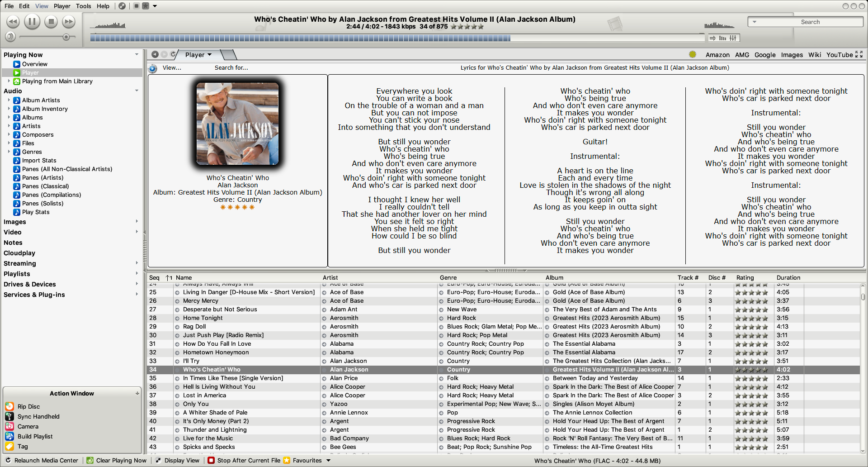The image size is (868, 467).
Task: Open the search field dropdown arrow
Action: click(x=755, y=22)
